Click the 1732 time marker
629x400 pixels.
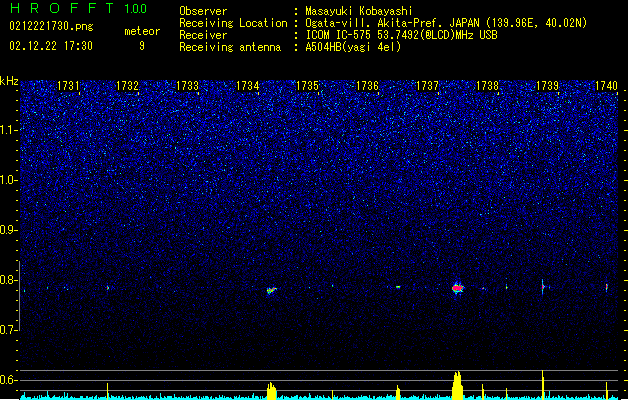pos(127,86)
